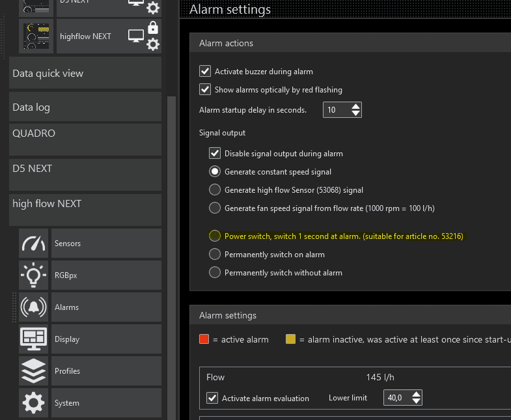The image size is (511, 420).
Task: Toggle Disable signal output during alarm
Action: [x=215, y=153]
